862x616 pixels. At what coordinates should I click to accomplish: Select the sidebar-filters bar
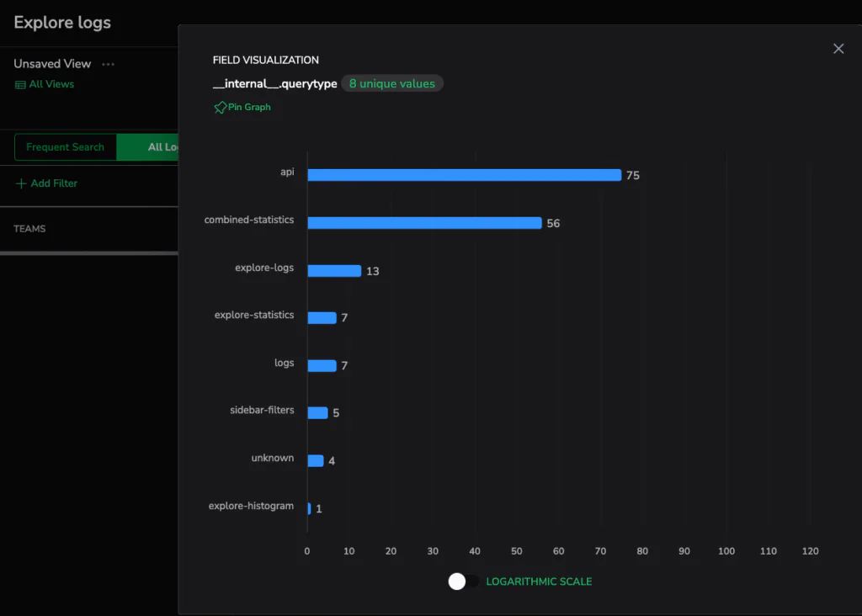317,413
